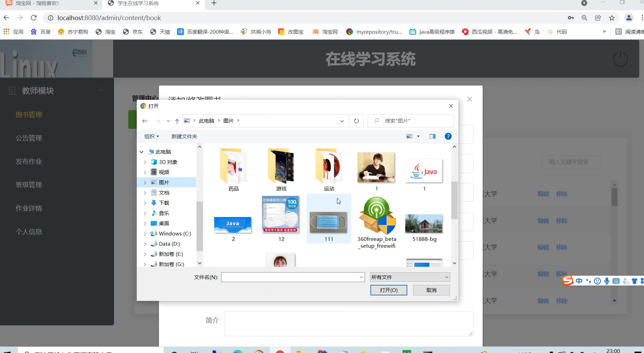Viewport: 644px width, 353px height.
Task: Open 班级管理 in the sidebar
Action: [29, 185]
